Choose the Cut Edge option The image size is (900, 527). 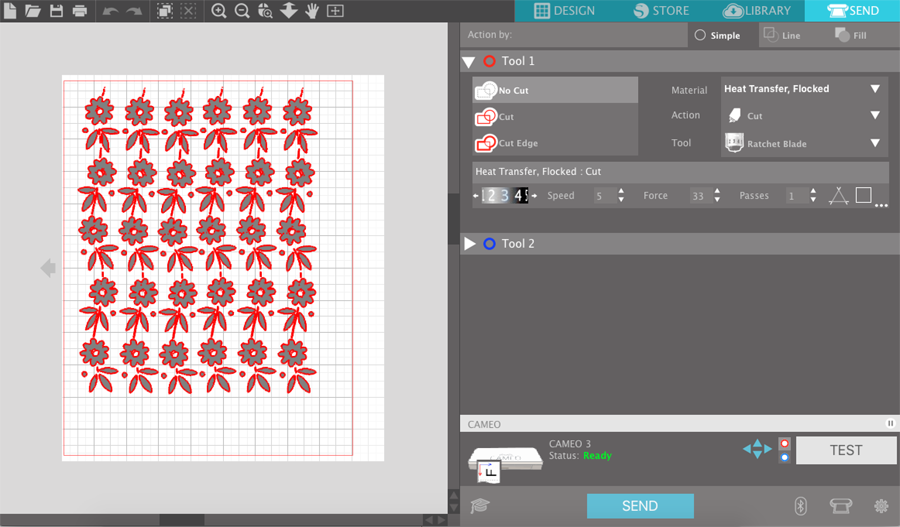[555, 143]
